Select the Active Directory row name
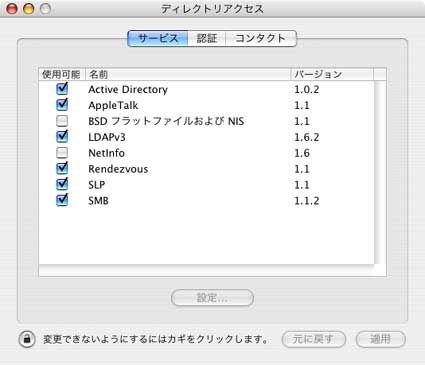This screenshot has width=425, height=365. [128, 89]
